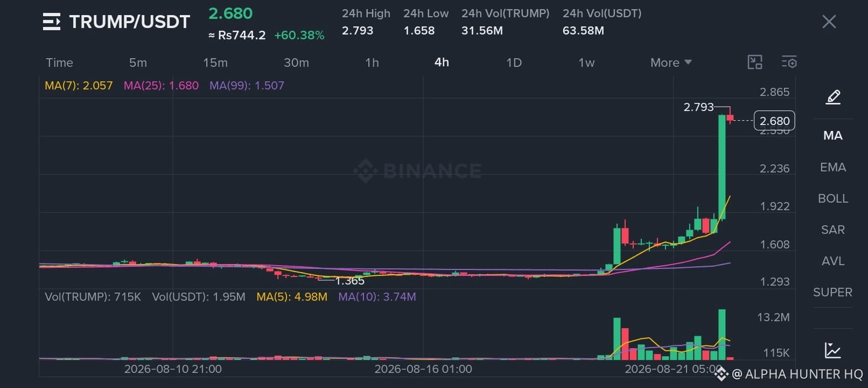The height and width of the screenshot is (388, 868).
Task: Enable the AVL indicator
Action: [833, 261]
